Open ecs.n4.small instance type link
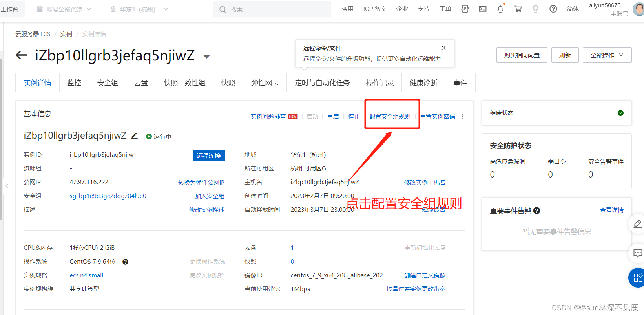Viewport: 644px width, 315px height. 86,275
